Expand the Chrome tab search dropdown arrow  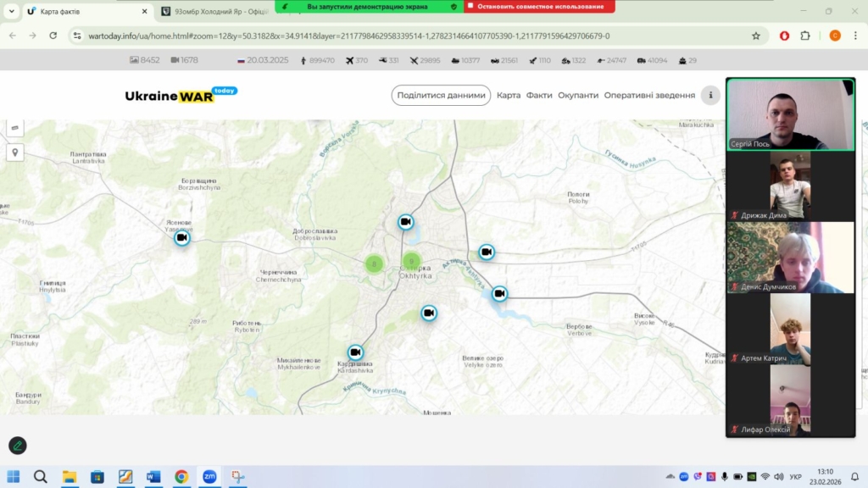pos(11,12)
